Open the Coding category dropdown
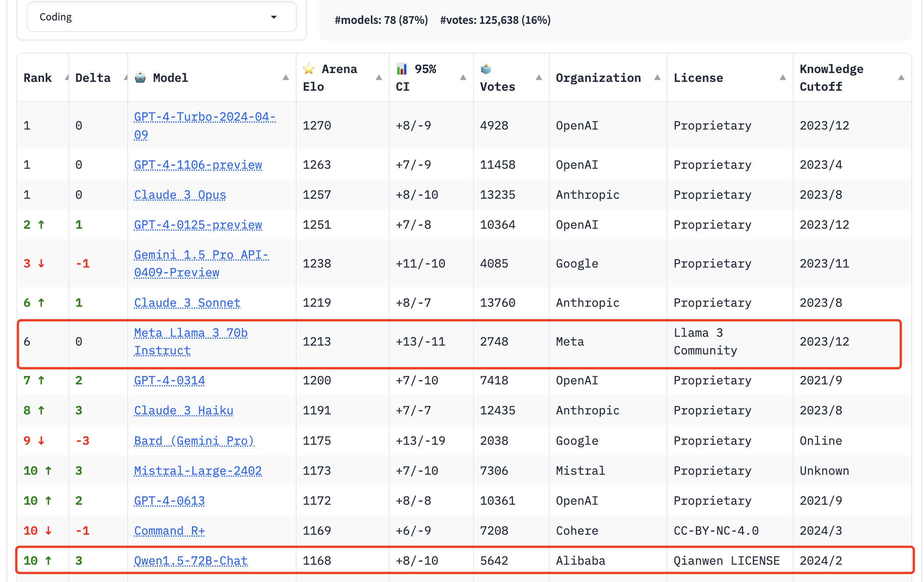 point(162,17)
